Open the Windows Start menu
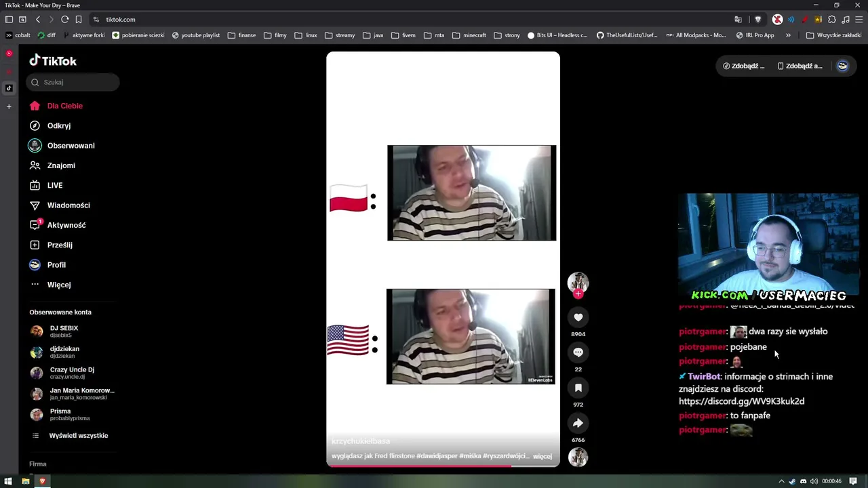This screenshot has height=488, width=868. 8,481
